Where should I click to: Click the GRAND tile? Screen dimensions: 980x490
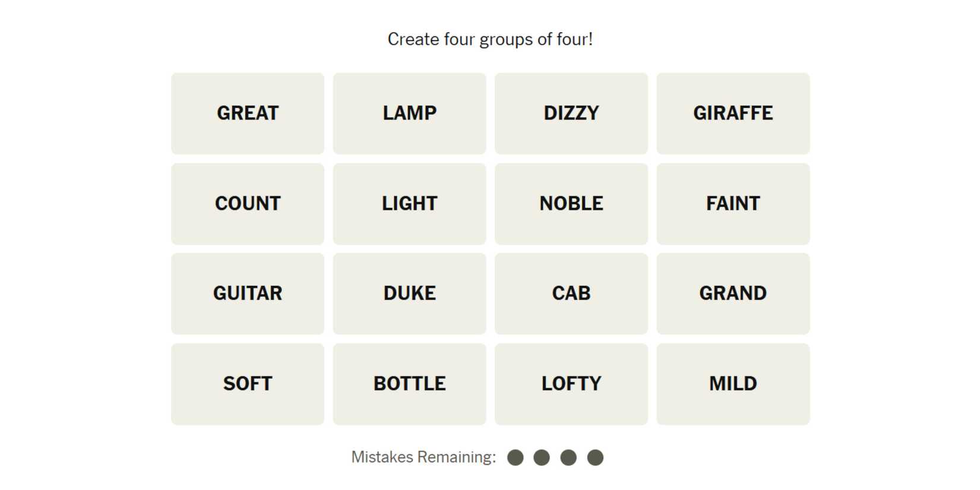click(733, 293)
